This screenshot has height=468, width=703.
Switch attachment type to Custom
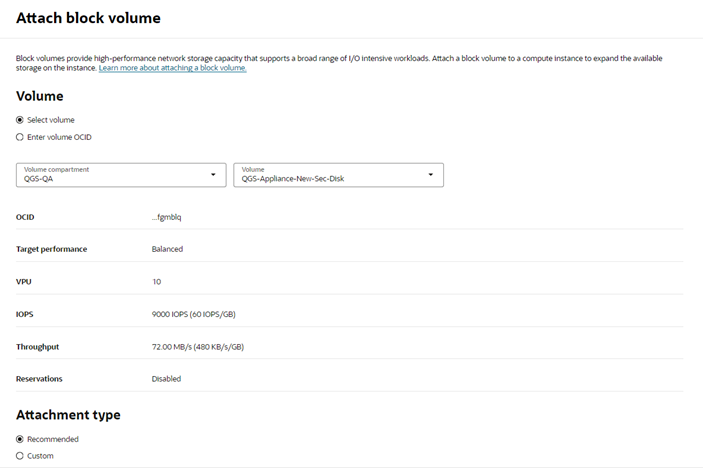click(20, 456)
